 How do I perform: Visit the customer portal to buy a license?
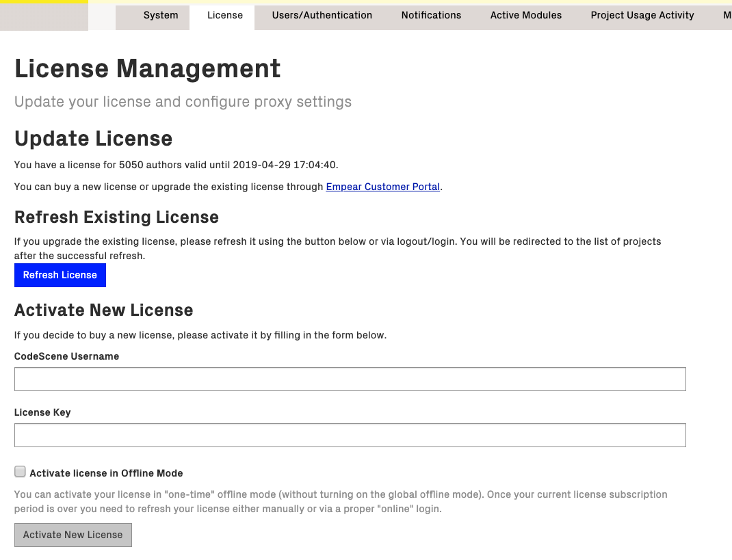tap(382, 187)
